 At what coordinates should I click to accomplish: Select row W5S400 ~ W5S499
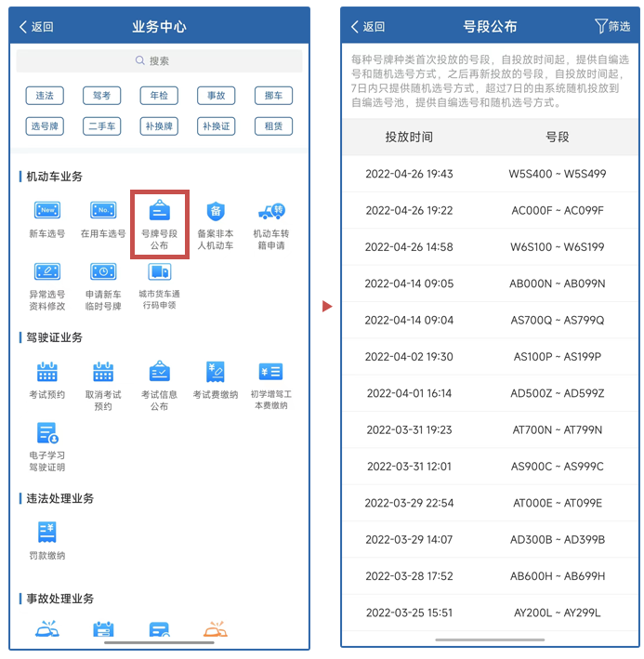pos(491,174)
